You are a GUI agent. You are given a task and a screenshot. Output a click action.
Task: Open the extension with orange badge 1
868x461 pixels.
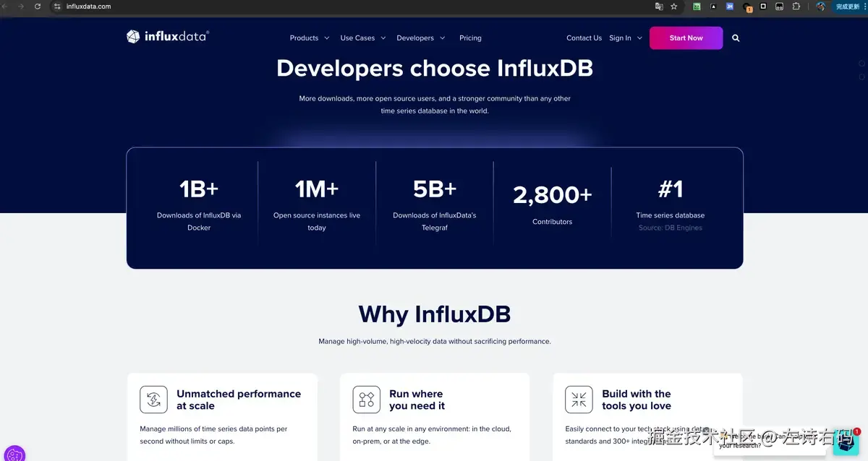pos(747,7)
